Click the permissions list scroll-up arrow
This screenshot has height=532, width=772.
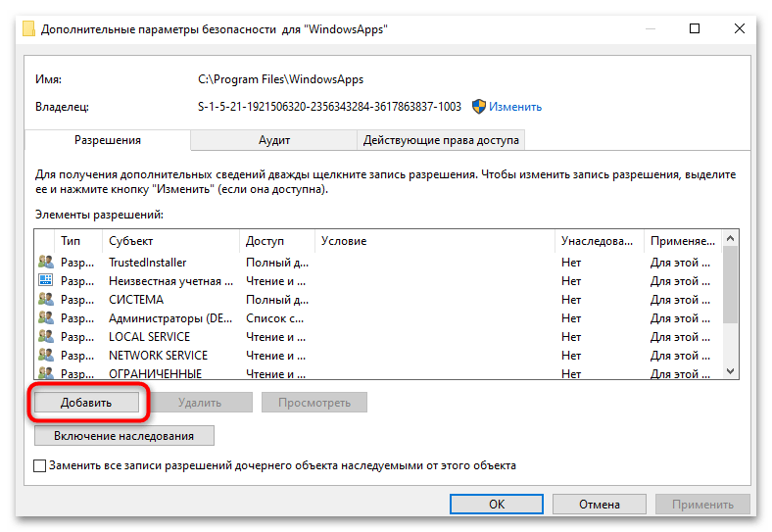[731, 238]
